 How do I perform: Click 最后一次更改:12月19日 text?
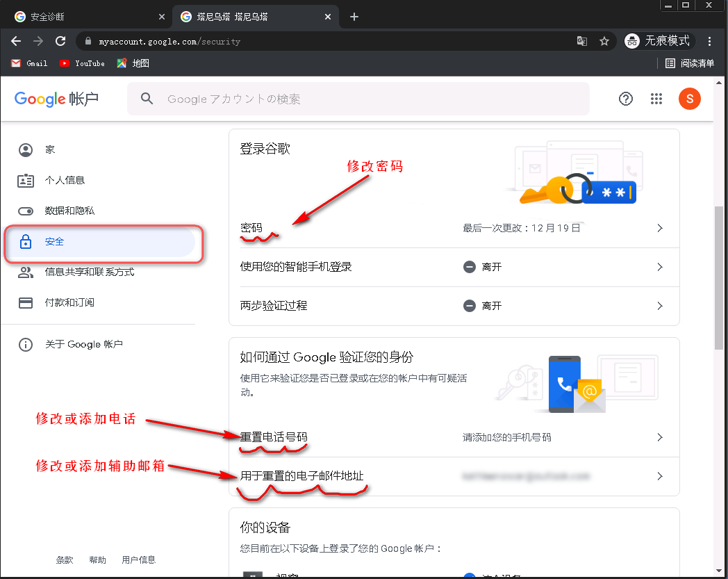[522, 228]
